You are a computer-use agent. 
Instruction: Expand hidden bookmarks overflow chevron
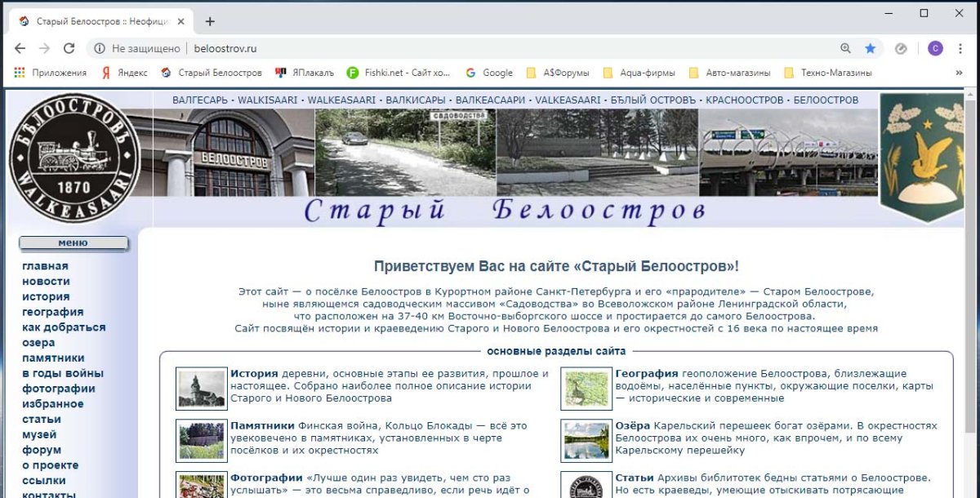[x=959, y=73]
